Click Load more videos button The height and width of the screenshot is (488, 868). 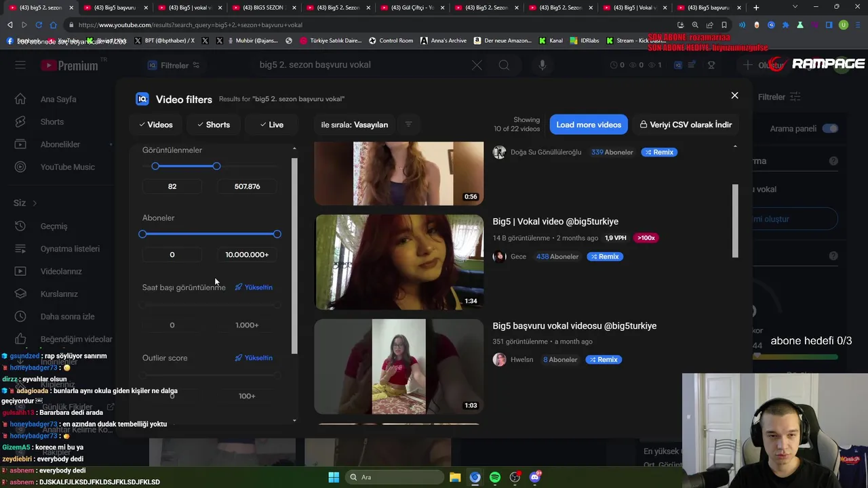pos(589,125)
